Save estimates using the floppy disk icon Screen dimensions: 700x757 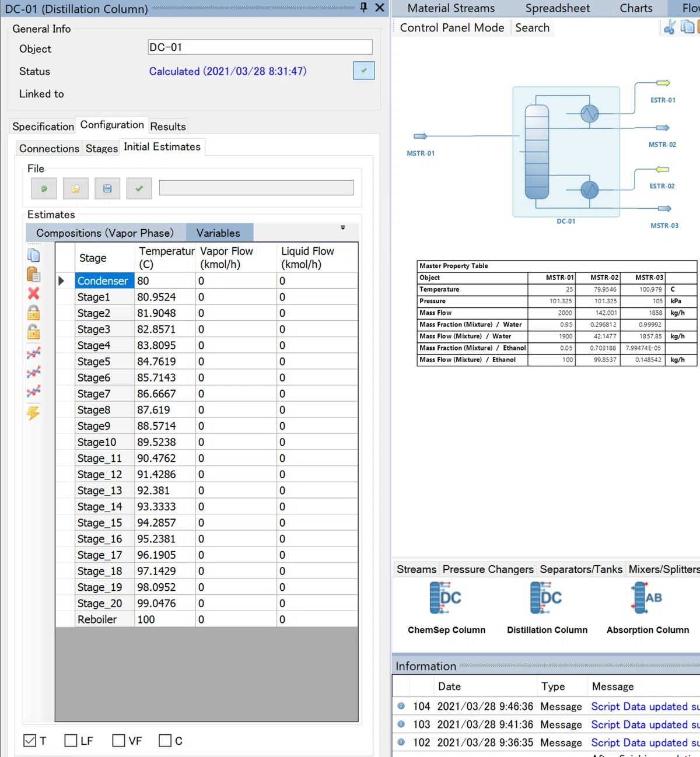[107, 188]
